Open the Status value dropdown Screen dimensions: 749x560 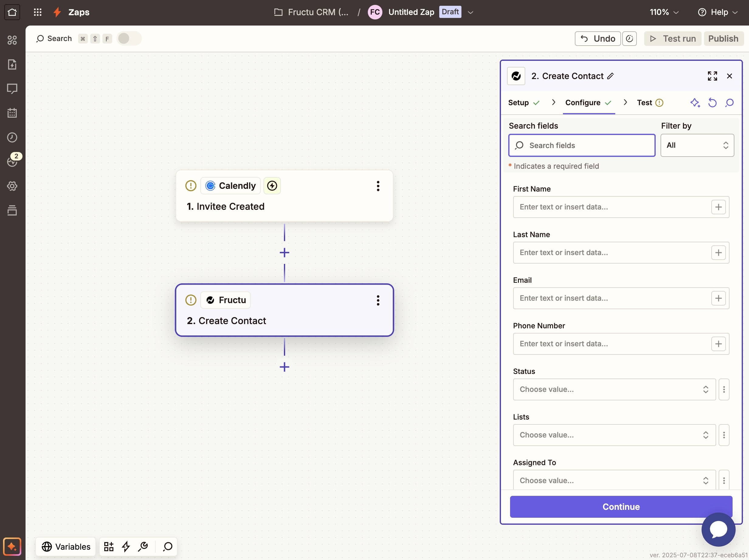(614, 389)
